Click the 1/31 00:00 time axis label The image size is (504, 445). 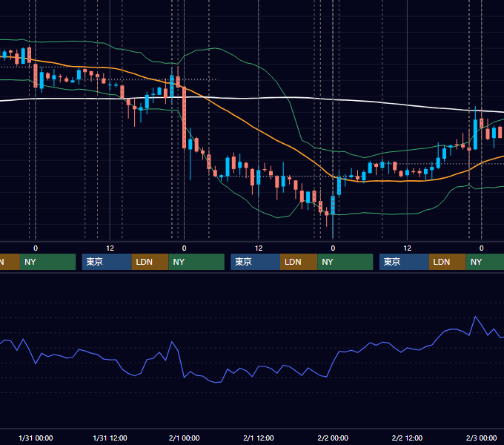click(x=36, y=438)
